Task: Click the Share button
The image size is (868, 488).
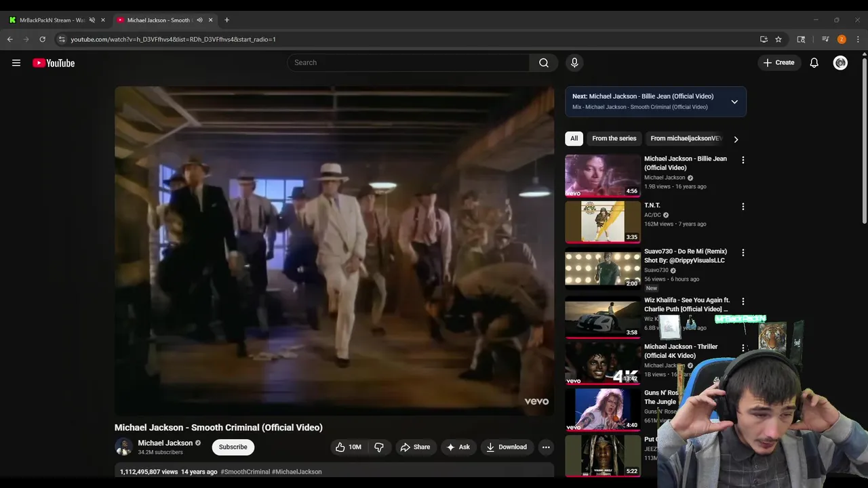Action: pyautogui.click(x=415, y=447)
